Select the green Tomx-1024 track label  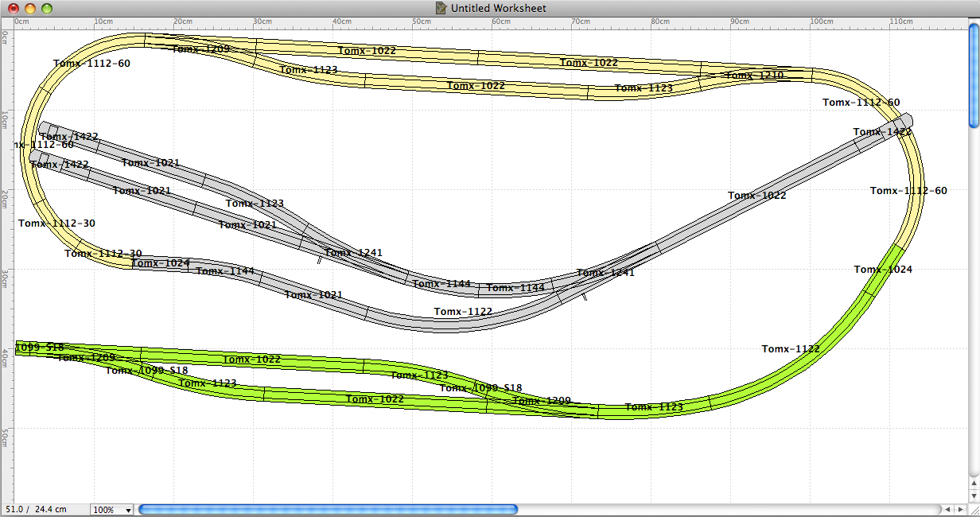tap(883, 270)
